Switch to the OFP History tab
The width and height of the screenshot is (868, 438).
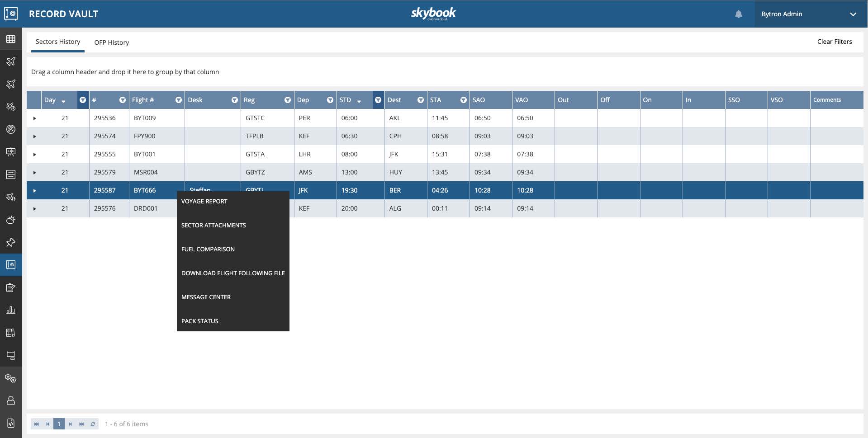(112, 42)
